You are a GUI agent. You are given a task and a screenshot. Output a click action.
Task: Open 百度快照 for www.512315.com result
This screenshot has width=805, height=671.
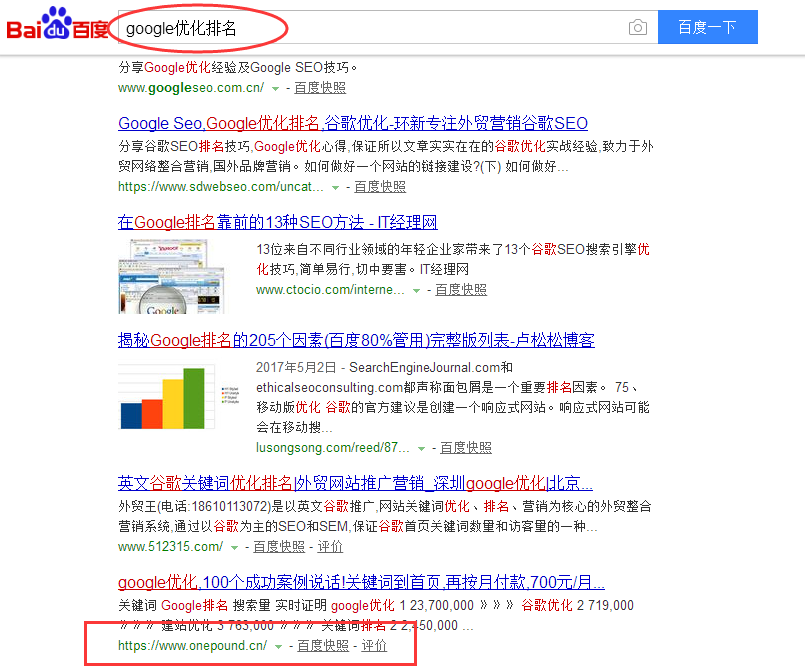[279, 547]
